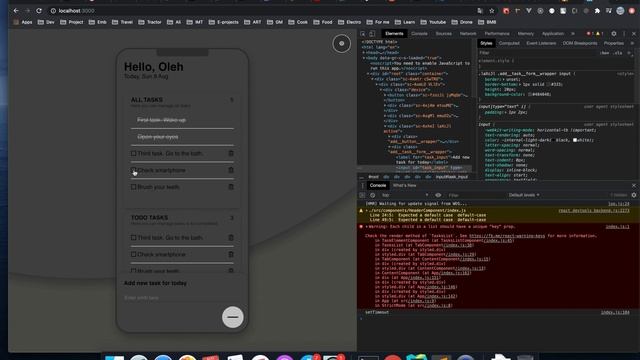Open the Sources tab

tap(443, 34)
